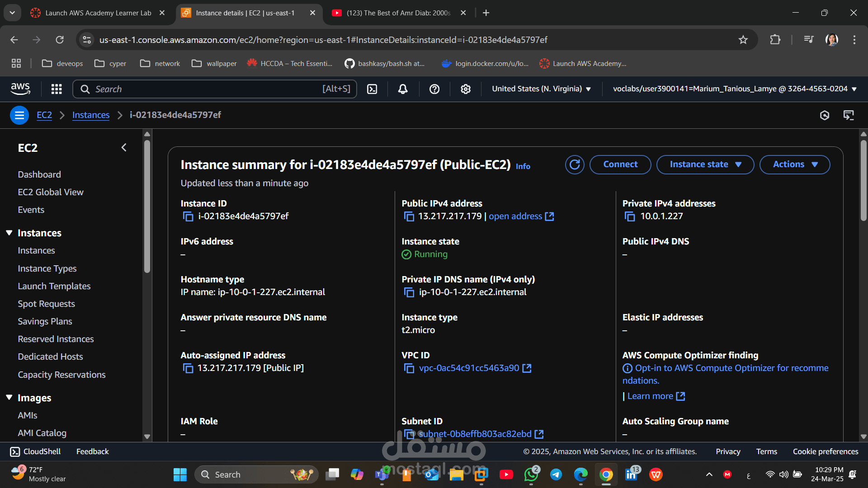
Task: Open WhatsApp from the taskbar
Action: coord(531,474)
